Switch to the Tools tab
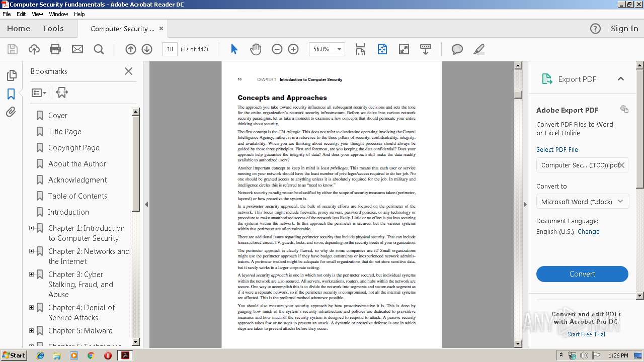 coord(53,29)
